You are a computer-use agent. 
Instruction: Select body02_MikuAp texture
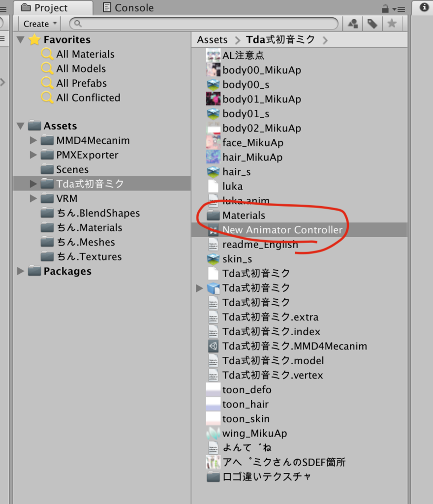(x=261, y=128)
